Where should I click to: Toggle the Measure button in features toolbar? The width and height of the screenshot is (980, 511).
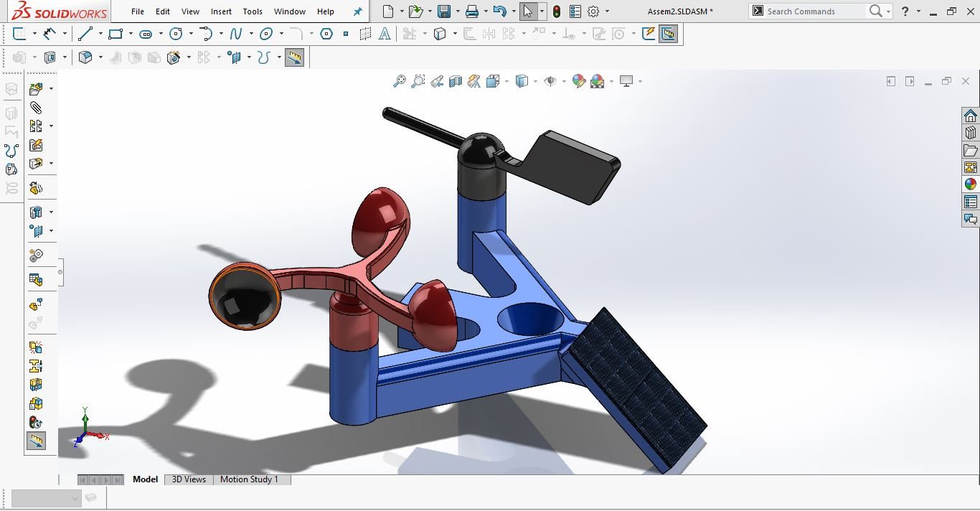[294, 57]
